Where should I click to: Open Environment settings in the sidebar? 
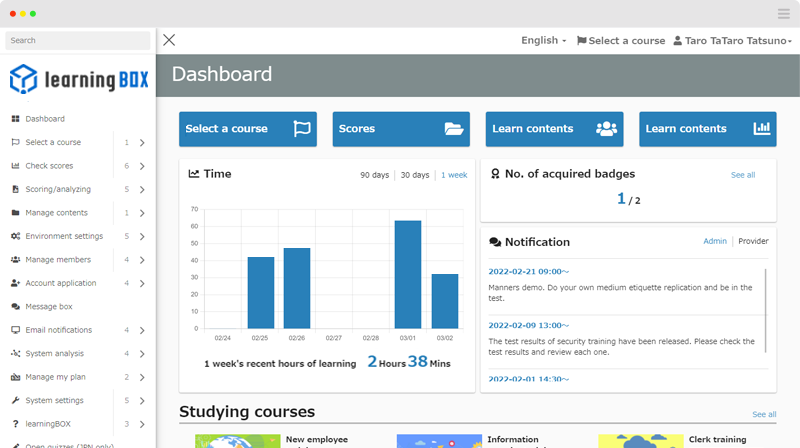[64, 236]
